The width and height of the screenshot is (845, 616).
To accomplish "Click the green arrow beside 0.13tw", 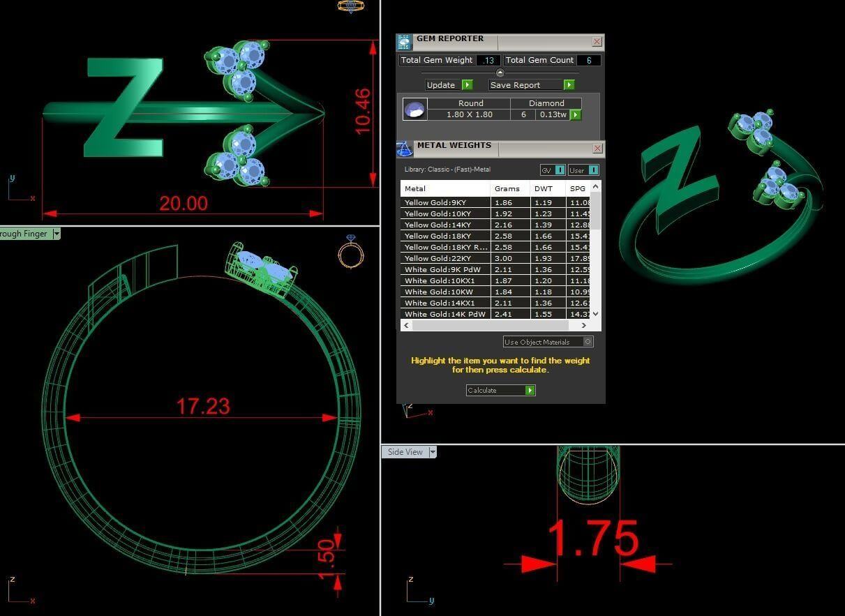I will click(576, 115).
